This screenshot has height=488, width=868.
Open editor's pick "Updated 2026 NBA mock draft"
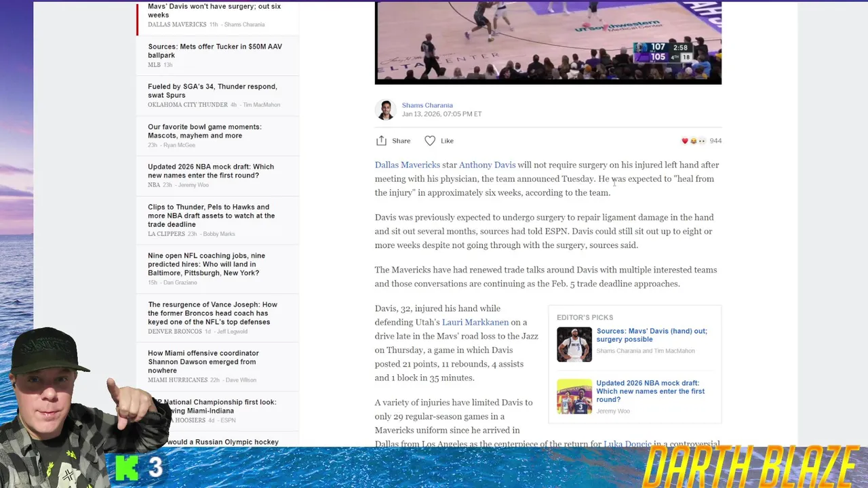click(650, 391)
